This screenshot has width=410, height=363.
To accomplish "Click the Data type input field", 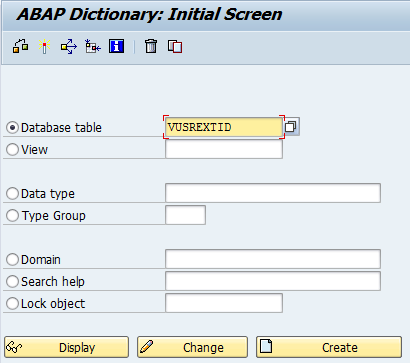I will tap(273, 193).
